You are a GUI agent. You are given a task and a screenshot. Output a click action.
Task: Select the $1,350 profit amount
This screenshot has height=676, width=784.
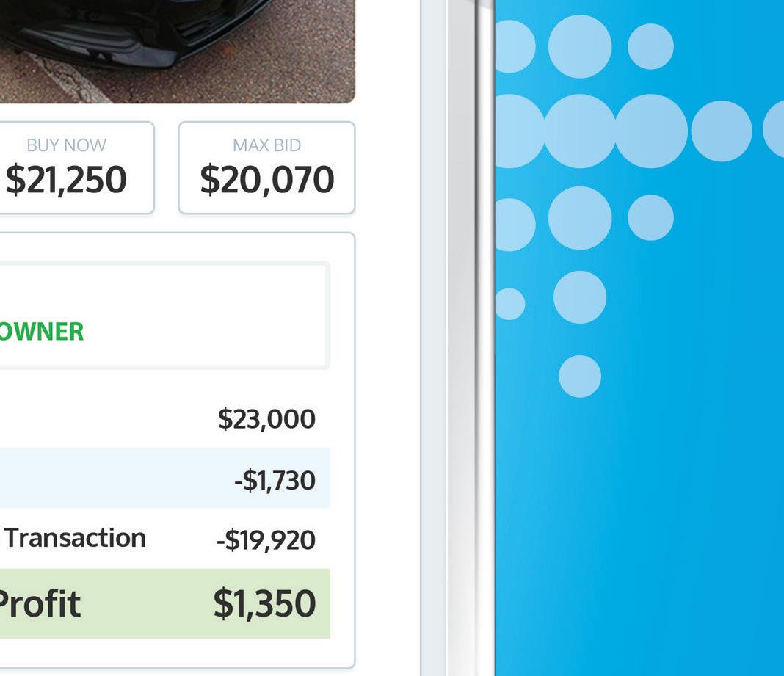(x=264, y=604)
